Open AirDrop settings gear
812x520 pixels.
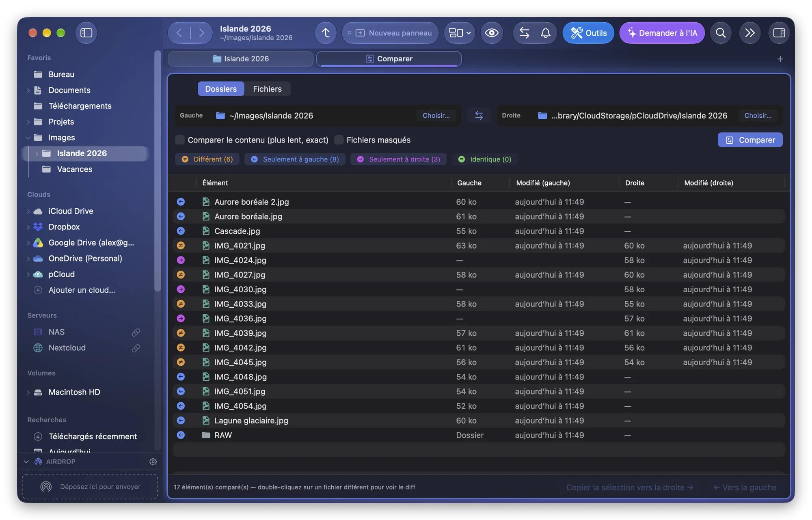point(153,462)
